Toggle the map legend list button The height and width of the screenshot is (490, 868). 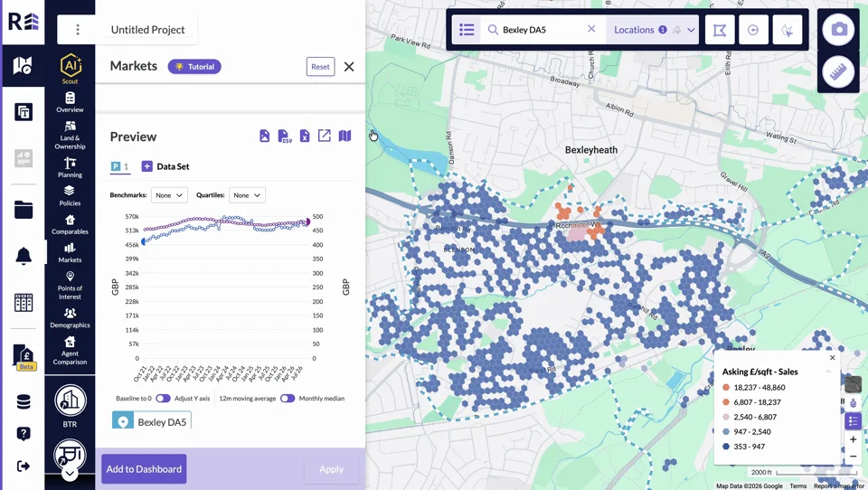coord(853,421)
